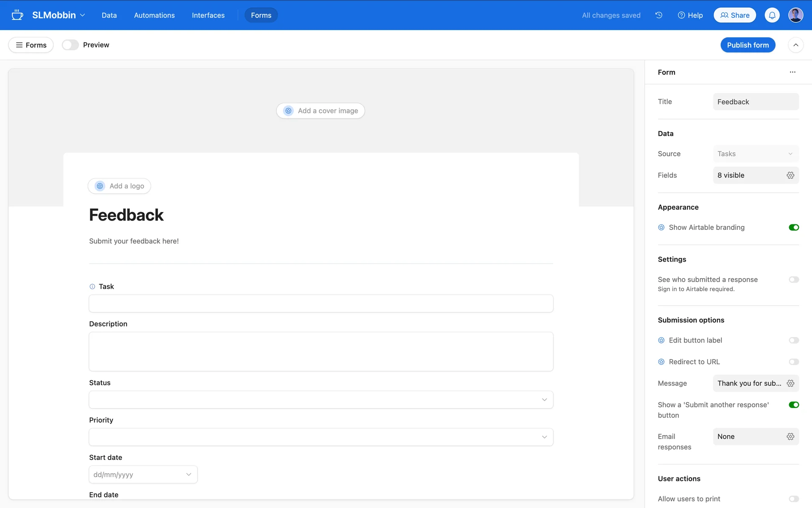Open Fields visibility gear settings
The width and height of the screenshot is (812, 508).
pos(790,175)
